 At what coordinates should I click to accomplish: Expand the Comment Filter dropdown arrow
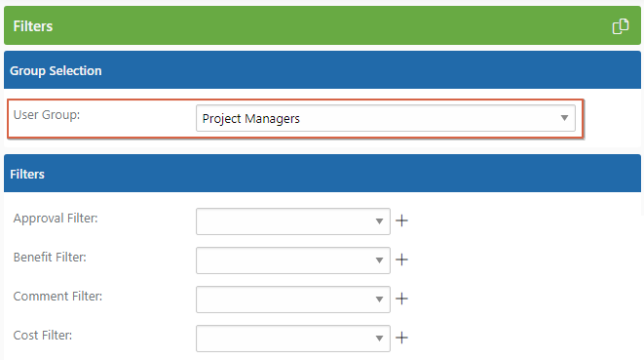[x=379, y=300]
